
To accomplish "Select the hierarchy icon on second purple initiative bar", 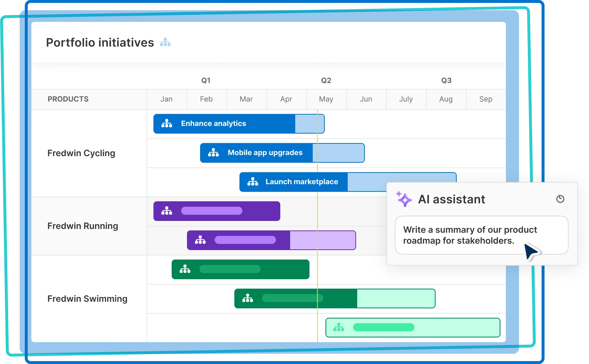I will point(200,240).
